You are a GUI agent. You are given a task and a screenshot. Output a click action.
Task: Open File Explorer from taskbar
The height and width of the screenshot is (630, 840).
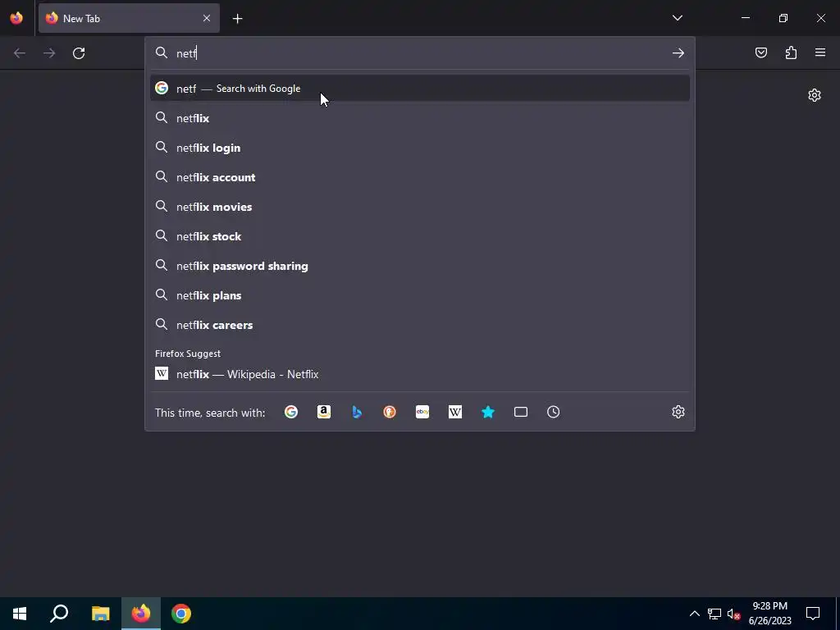coord(100,614)
